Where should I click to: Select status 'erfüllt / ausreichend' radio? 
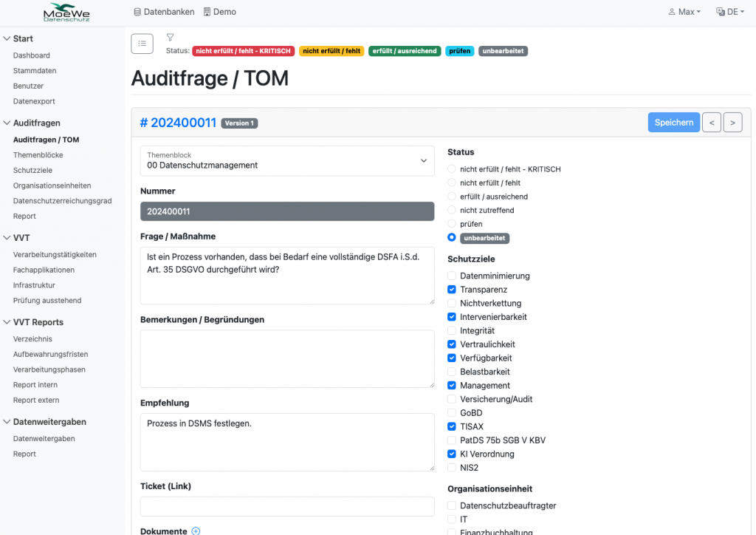453,197
